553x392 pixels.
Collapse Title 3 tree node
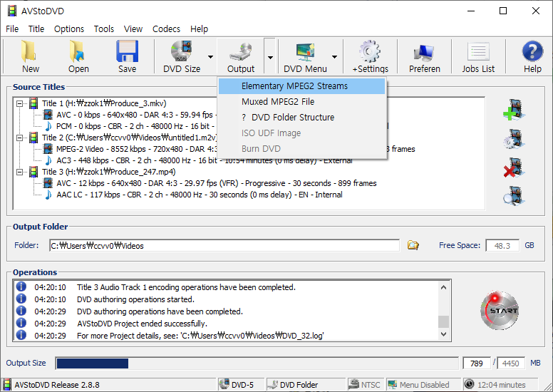click(x=20, y=172)
